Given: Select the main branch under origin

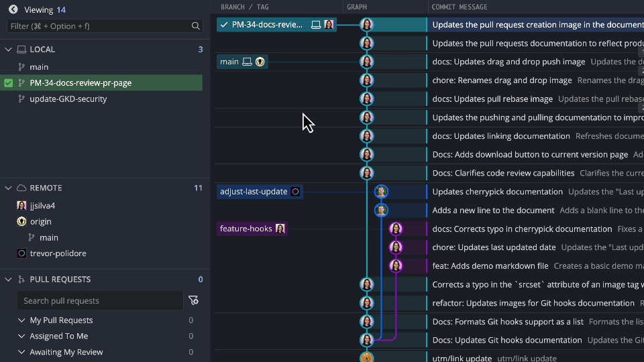Looking at the screenshot, I should coord(48,238).
